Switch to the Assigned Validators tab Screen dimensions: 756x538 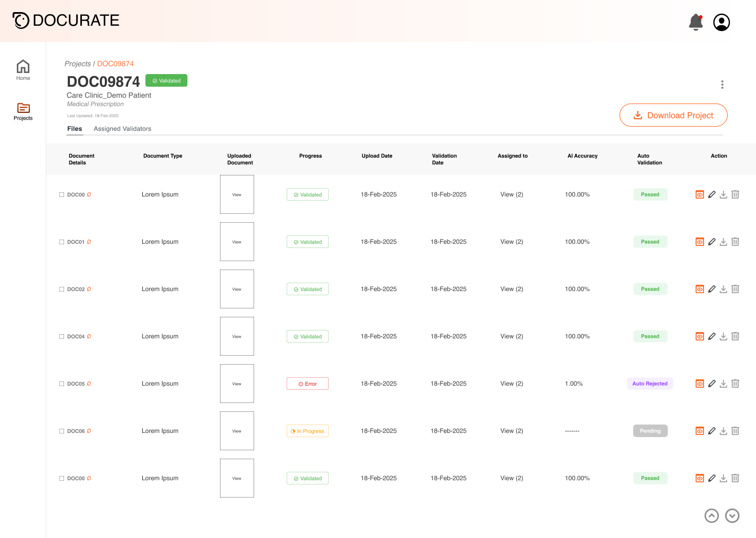click(x=122, y=129)
